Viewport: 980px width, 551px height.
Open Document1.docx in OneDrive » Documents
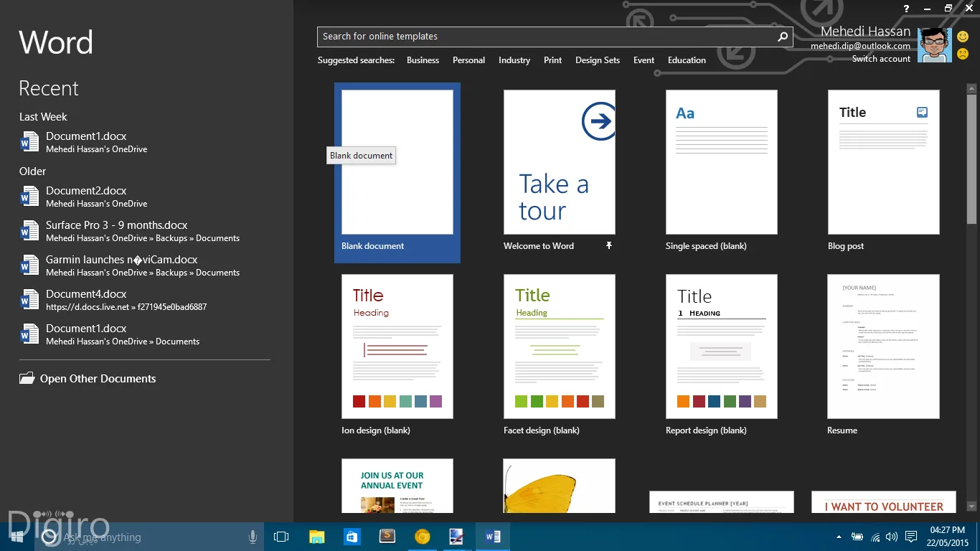(x=145, y=334)
